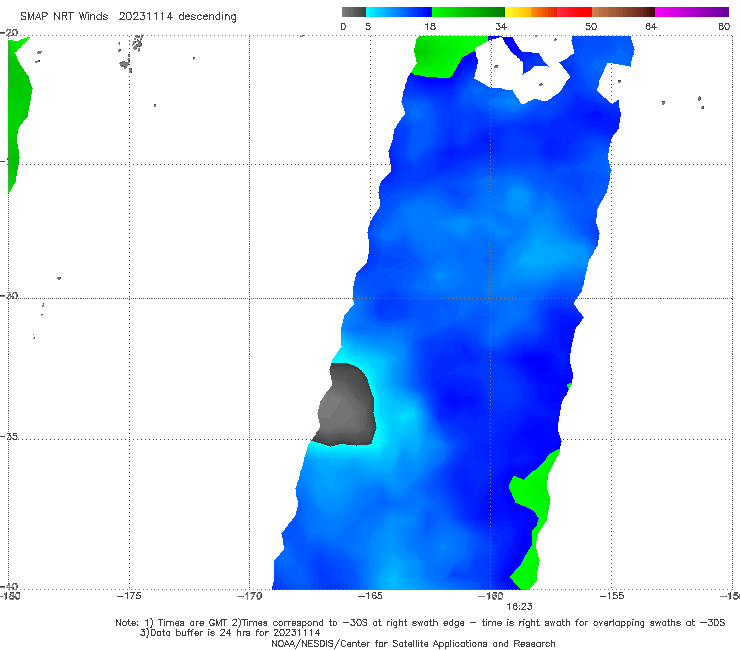Screen dimensions: 740x650
Task: Click the longitude label '-170'
Action: click(x=249, y=596)
